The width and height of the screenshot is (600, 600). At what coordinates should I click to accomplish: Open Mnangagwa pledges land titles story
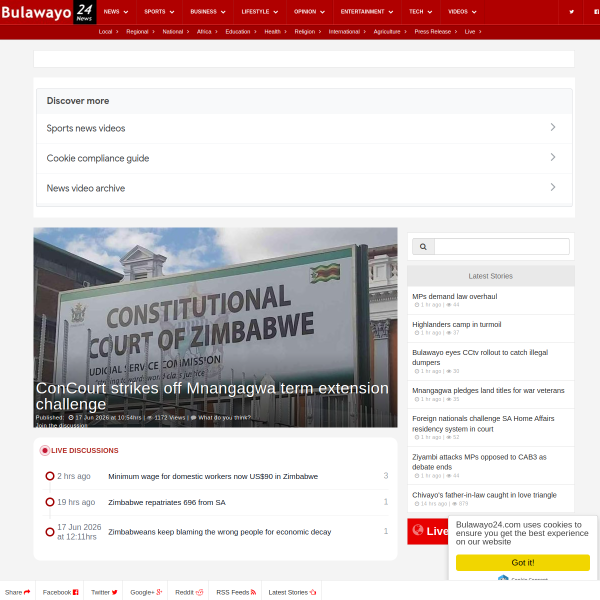pos(488,391)
